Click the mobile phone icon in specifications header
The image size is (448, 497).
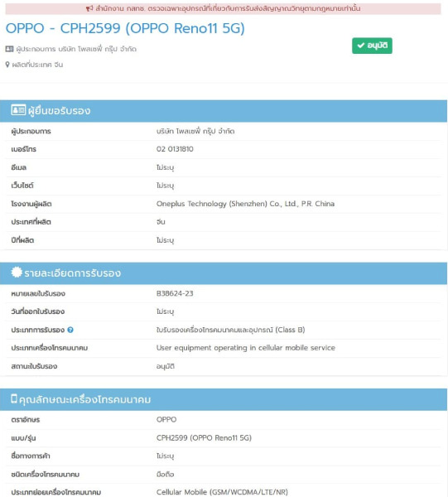tap(14, 398)
